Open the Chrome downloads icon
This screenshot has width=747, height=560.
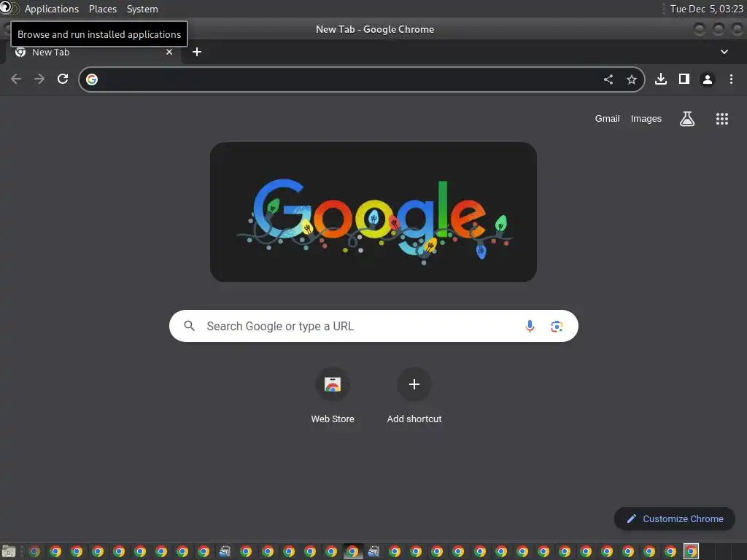click(661, 79)
